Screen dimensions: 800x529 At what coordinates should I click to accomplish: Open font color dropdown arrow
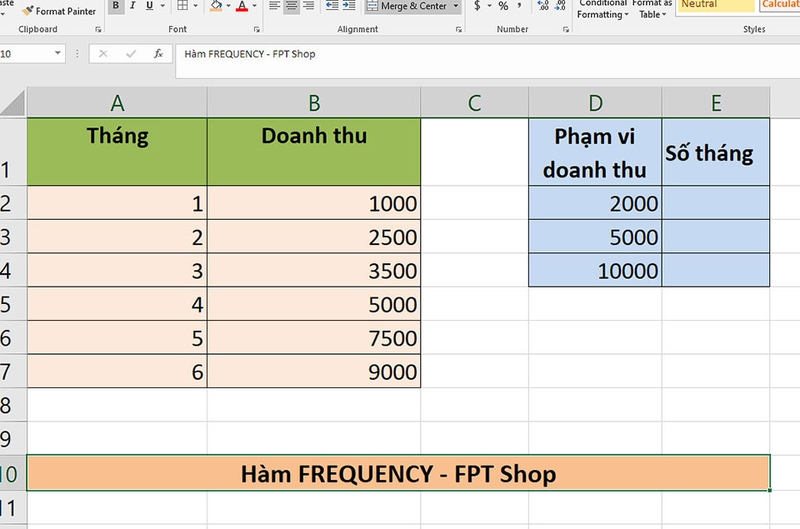click(x=254, y=6)
